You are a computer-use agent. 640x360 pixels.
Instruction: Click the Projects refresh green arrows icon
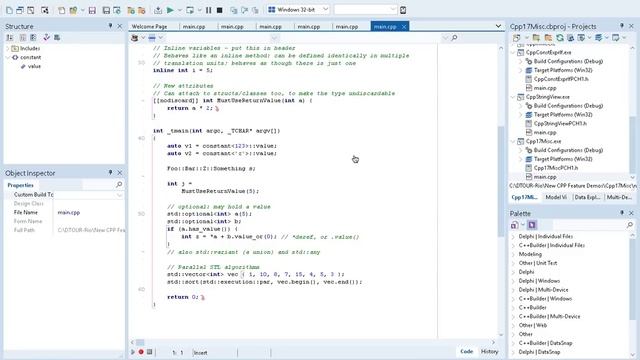[x=560, y=38]
